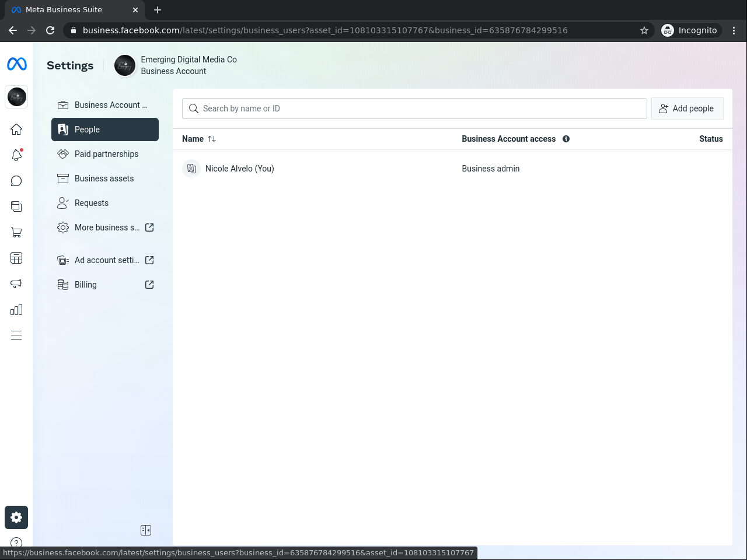The height and width of the screenshot is (560, 747).
Task: Click the Status column header
Action: 711,139
